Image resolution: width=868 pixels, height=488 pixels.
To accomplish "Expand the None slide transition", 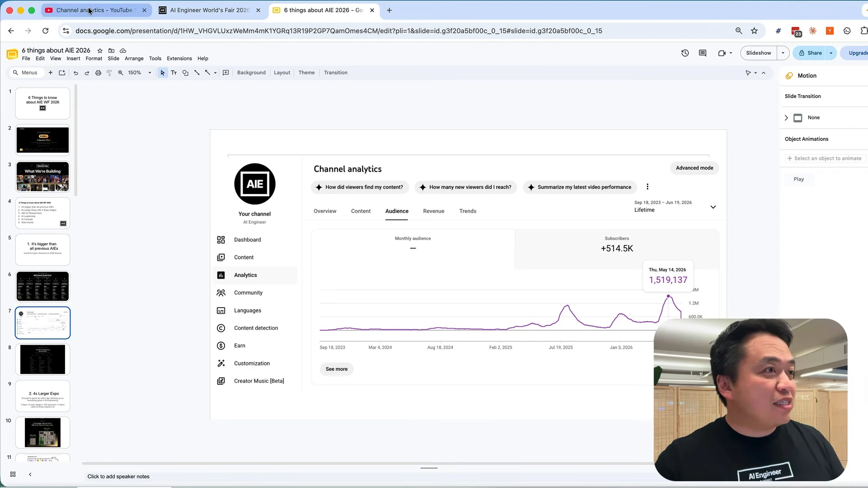I will coord(786,117).
